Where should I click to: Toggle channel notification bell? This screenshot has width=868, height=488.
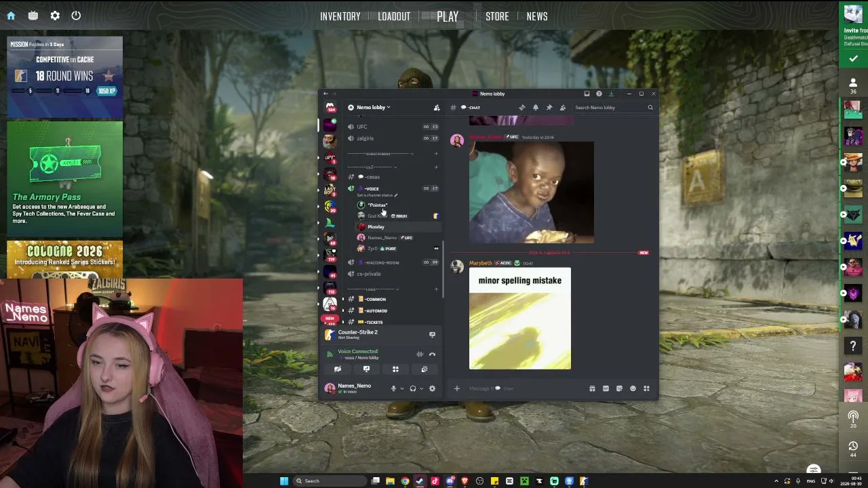click(x=535, y=107)
